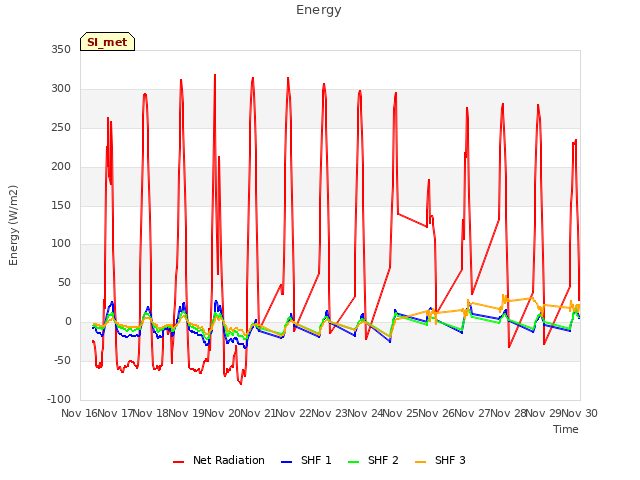Click the Energy (W/m2) y-axis label
The width and height of the screenshot is (640, 480).
click(x=13, y=225)
